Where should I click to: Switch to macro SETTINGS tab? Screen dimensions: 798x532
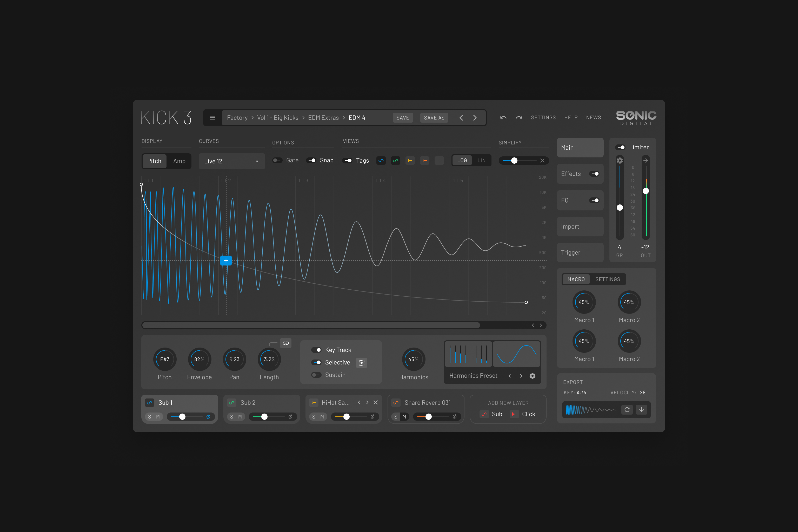click(607, 279)
